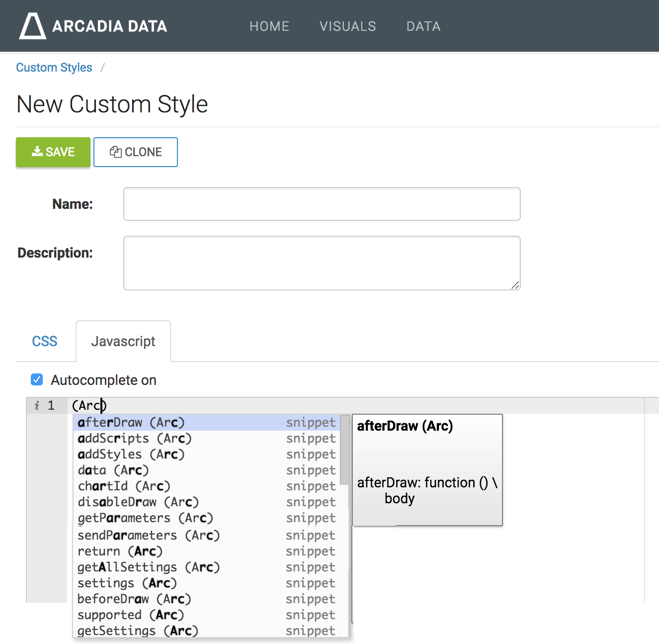Select the disableDraw (Arc) snippet
Image resolution: width=659 pixels, height=644 pixels.
tap(138, 502)
